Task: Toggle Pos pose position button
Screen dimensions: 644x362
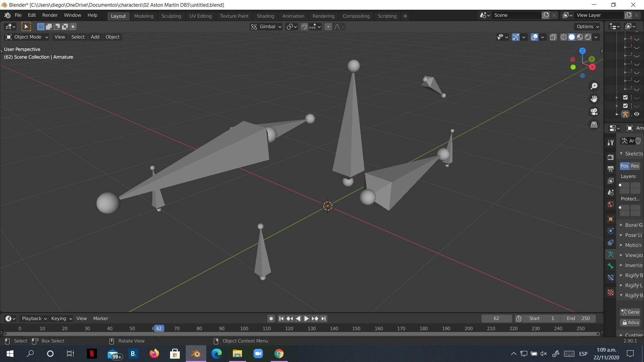Action: coord(624,166)
